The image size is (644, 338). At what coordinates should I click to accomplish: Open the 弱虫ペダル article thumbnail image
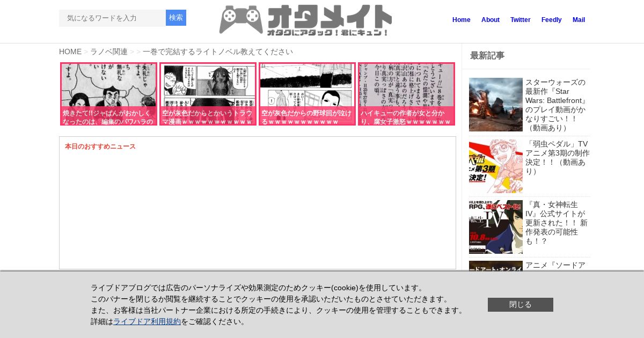click(x=496, y=166)
